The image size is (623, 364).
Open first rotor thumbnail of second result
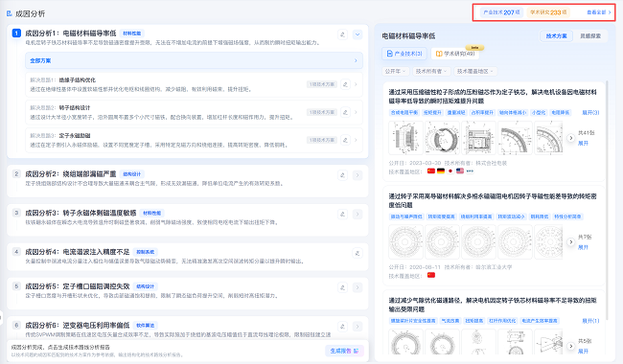[x=405, y=241]
